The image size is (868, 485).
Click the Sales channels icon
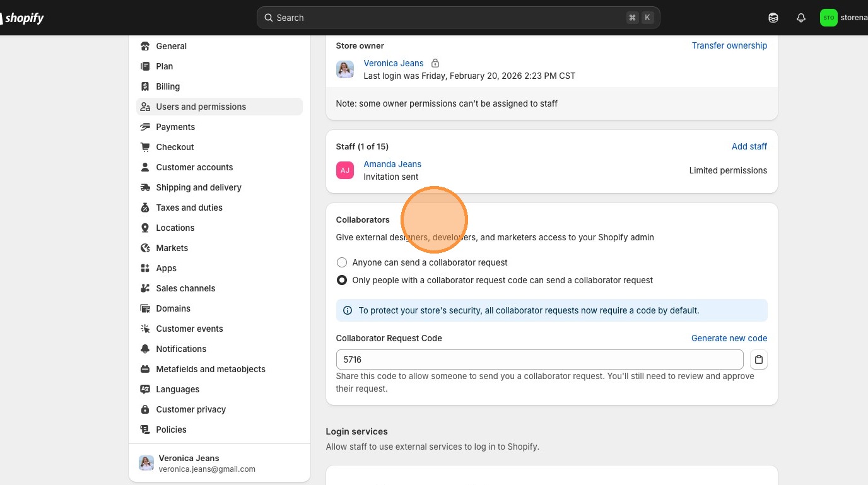click(145, 288)
